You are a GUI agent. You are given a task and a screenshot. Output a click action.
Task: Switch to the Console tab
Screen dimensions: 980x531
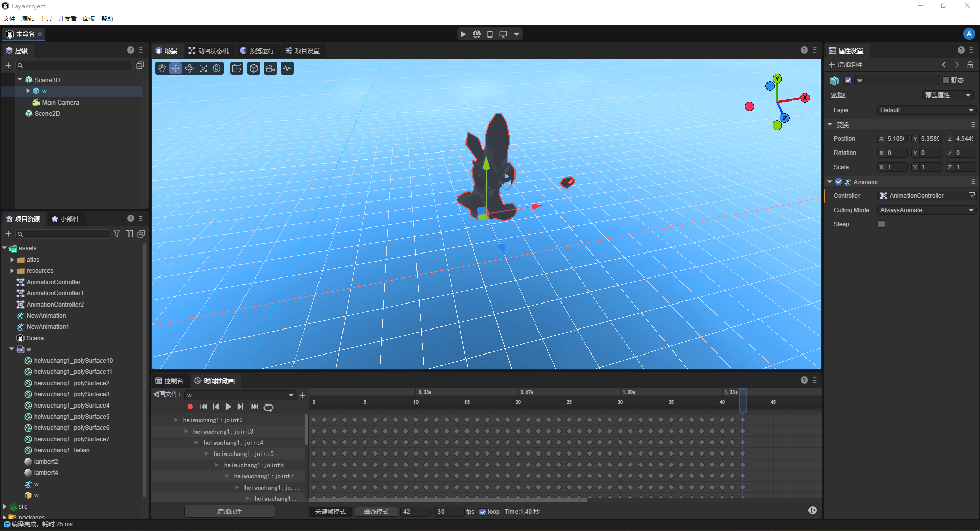point(169,381)
